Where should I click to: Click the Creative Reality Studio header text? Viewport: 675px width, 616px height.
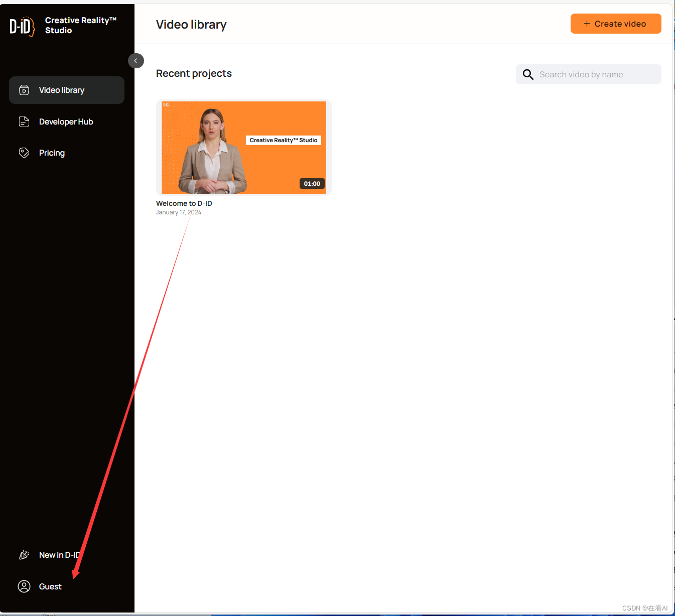coord(80,25)
